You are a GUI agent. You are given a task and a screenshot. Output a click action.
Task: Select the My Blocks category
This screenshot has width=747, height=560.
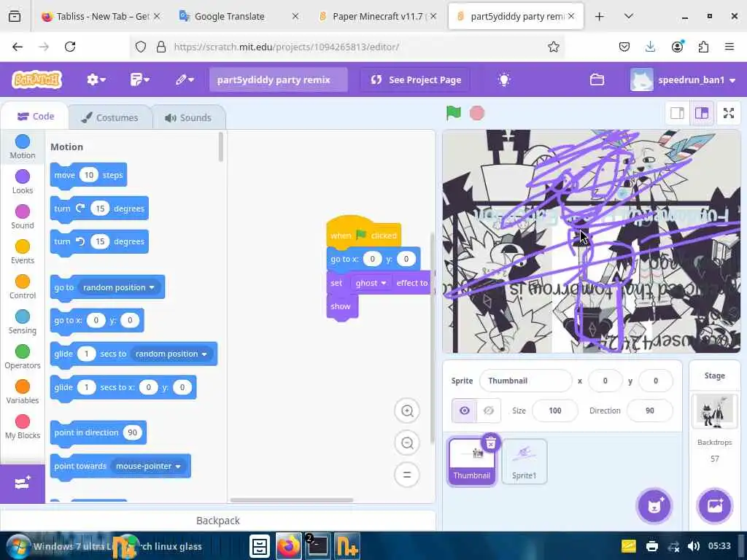(23, 427)
